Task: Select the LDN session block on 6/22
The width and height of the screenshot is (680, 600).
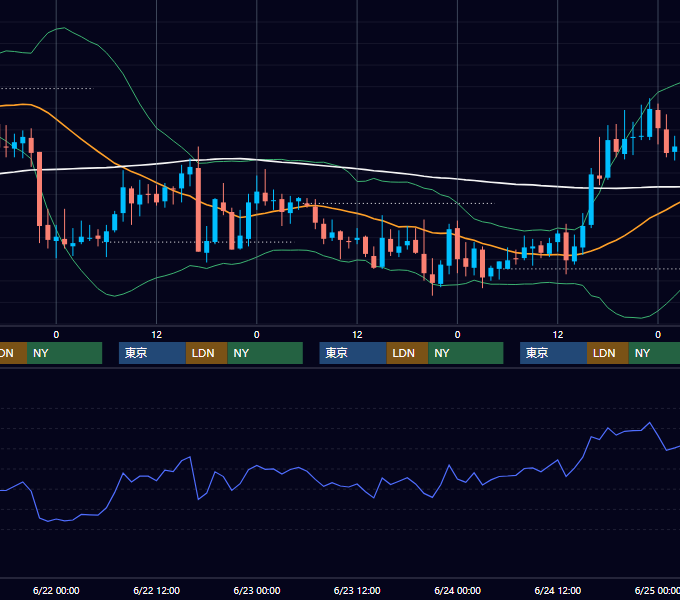Action: coord(206,353)
